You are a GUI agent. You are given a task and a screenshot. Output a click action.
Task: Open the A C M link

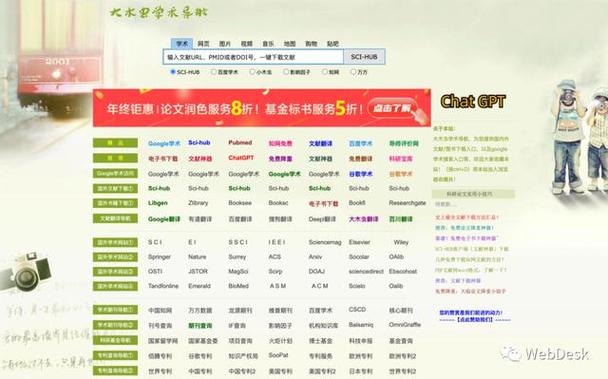(320, 286)
